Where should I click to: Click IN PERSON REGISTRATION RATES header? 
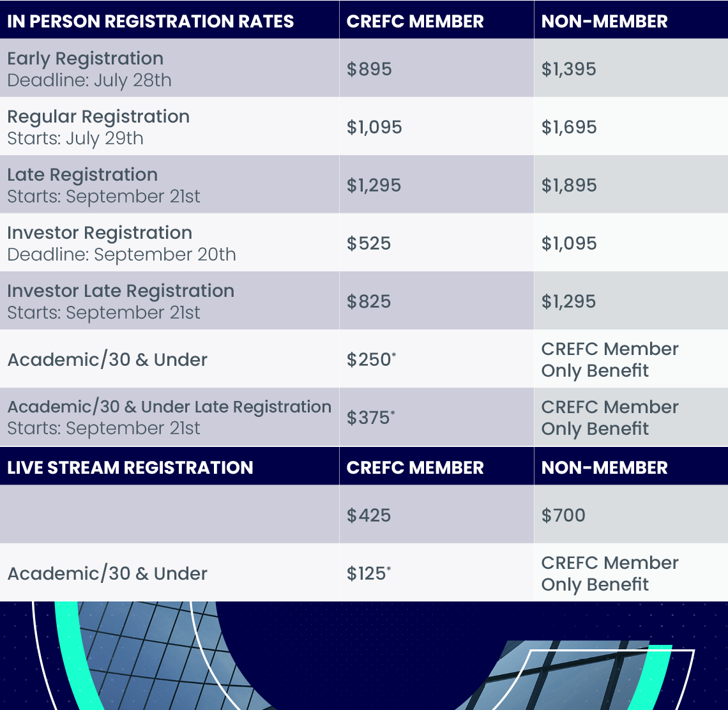pos(151,21)
